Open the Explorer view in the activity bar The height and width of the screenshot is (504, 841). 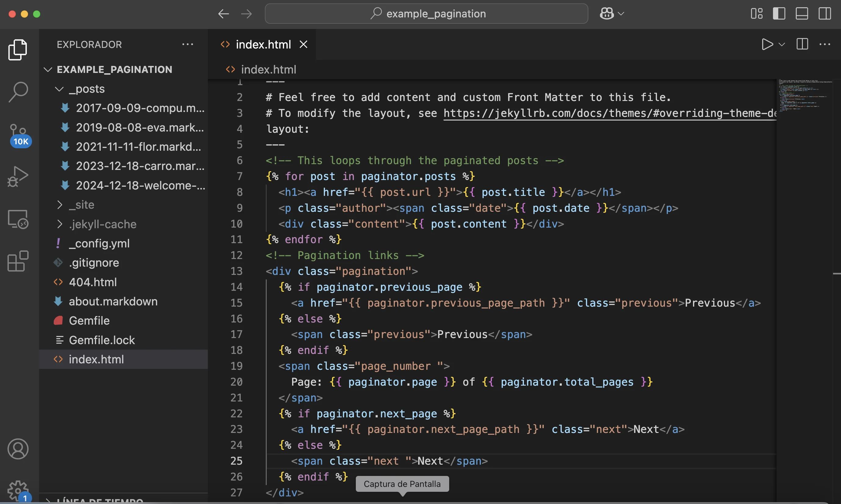pos(18,50)
